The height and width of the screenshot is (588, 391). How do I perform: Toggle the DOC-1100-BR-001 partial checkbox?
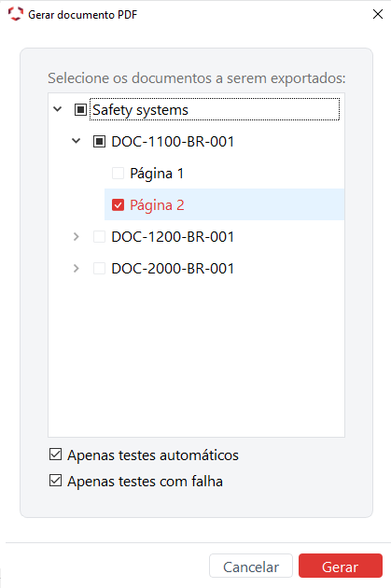tap(99, 141)
